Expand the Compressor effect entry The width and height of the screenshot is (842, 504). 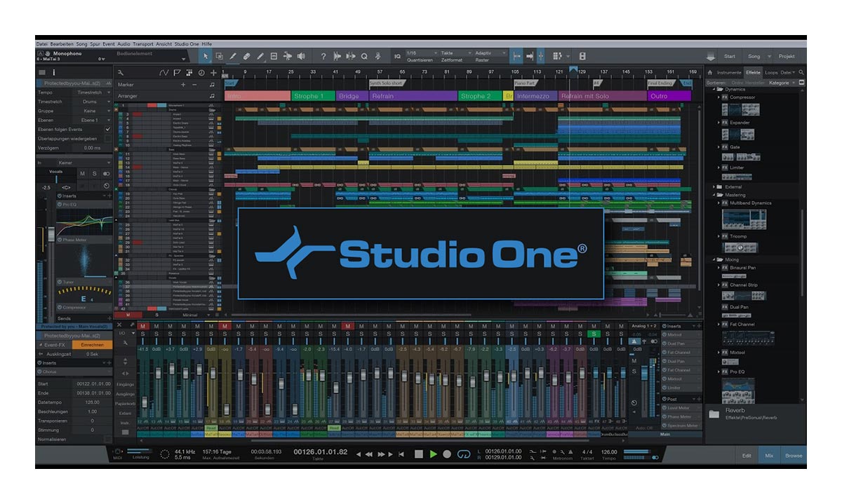click(719, 97)
